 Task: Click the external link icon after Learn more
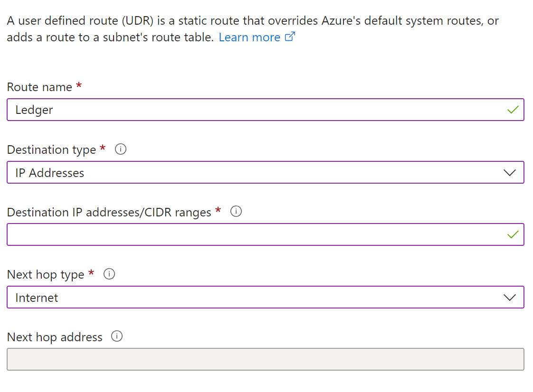tap(290, 37)
